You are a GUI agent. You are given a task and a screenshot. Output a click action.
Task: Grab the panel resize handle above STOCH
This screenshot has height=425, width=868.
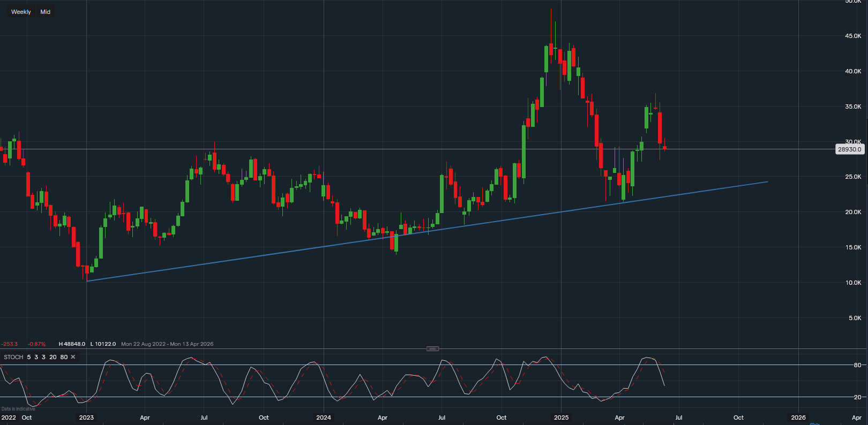coord(433,349)
